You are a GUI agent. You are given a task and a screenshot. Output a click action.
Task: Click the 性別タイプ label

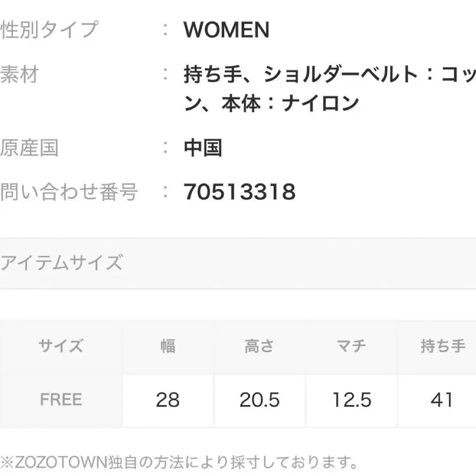(49, 30)
